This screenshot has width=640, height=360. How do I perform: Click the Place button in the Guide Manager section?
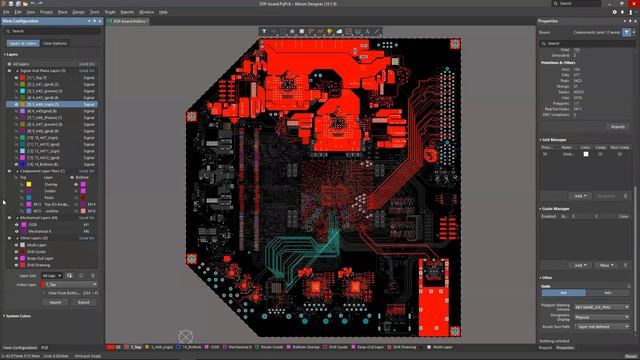(x=606, y=265)
